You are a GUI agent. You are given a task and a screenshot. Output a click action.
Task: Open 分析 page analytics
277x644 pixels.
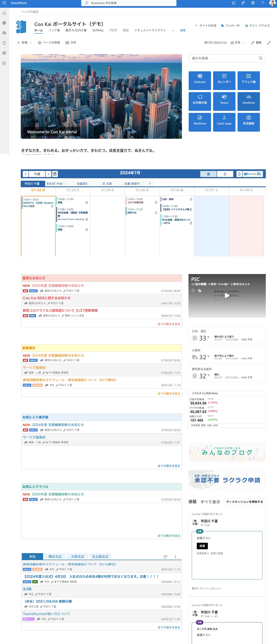click(71, 43)
